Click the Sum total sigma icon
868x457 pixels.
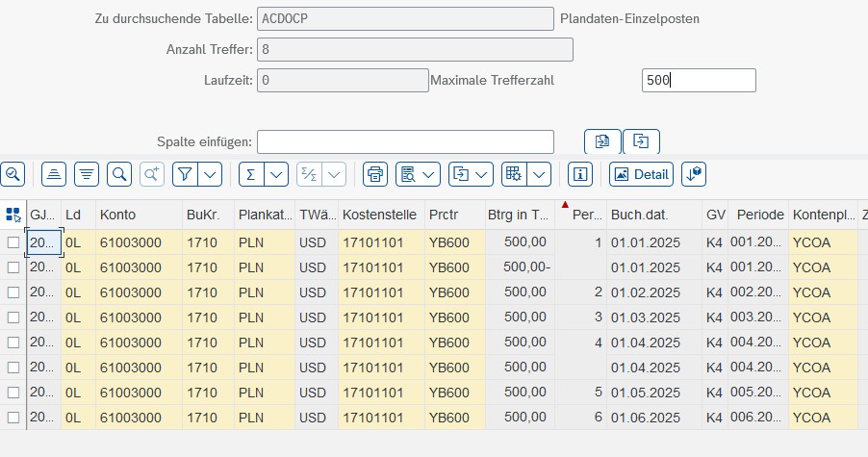tap(250, 174)
